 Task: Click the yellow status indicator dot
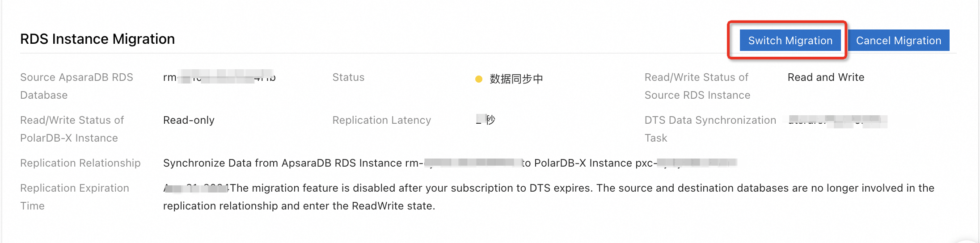pos(478,79)
